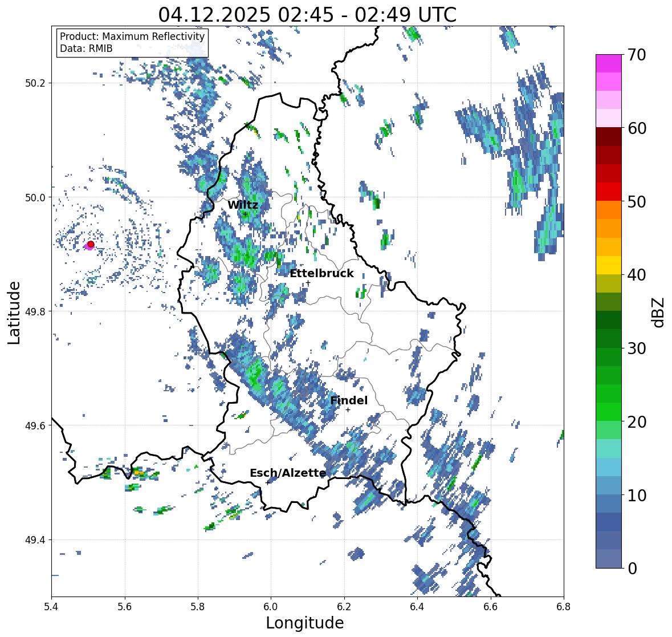Click the 50.0 latitude tick label

click(x=35, y=198)
